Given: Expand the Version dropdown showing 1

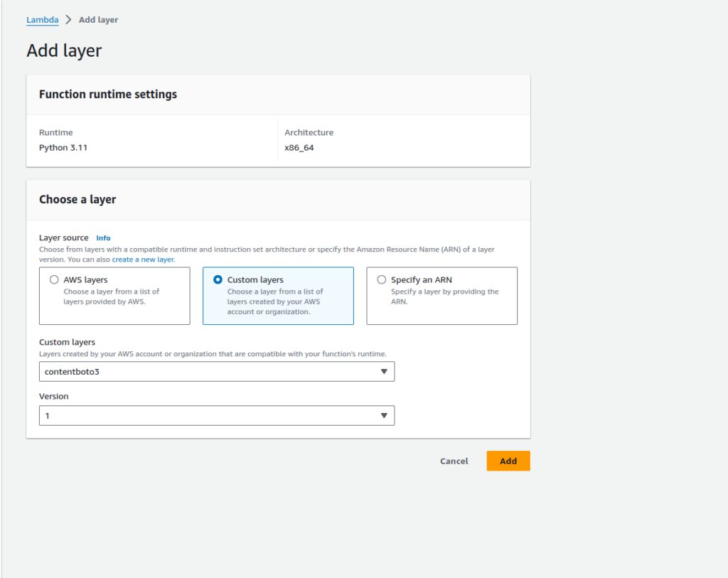Looking at the screenshot, I should coord(217,415).
